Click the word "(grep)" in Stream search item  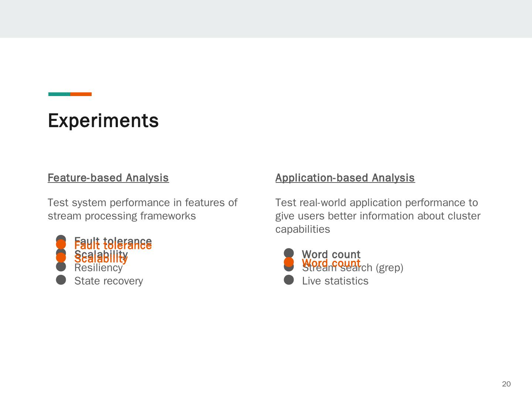[389, 267]
